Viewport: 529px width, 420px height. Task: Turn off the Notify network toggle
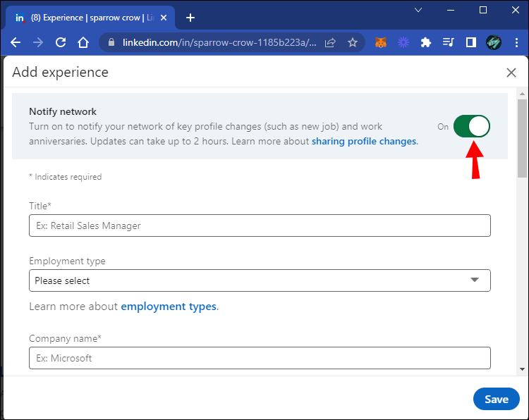coord(471,127)
